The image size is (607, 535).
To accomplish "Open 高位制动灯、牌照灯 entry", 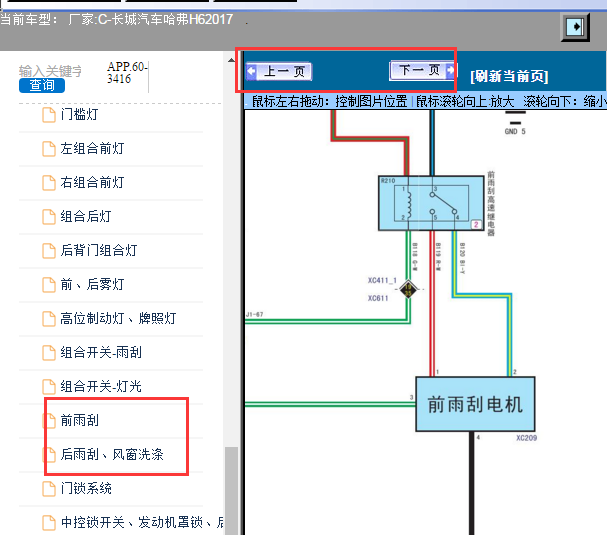I will tap(118, 319).
